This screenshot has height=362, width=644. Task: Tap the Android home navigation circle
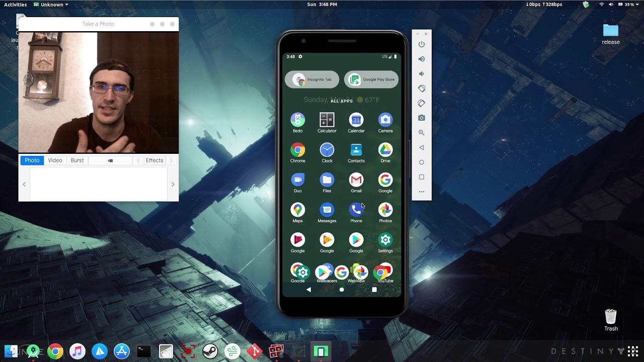tap(342, 290)
